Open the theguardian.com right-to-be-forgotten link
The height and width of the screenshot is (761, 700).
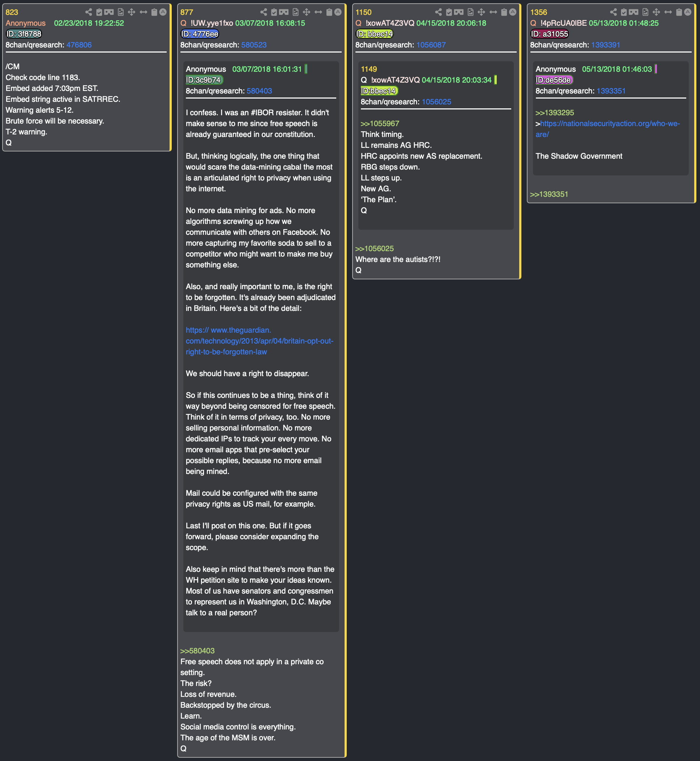click(x=259, y=341)
